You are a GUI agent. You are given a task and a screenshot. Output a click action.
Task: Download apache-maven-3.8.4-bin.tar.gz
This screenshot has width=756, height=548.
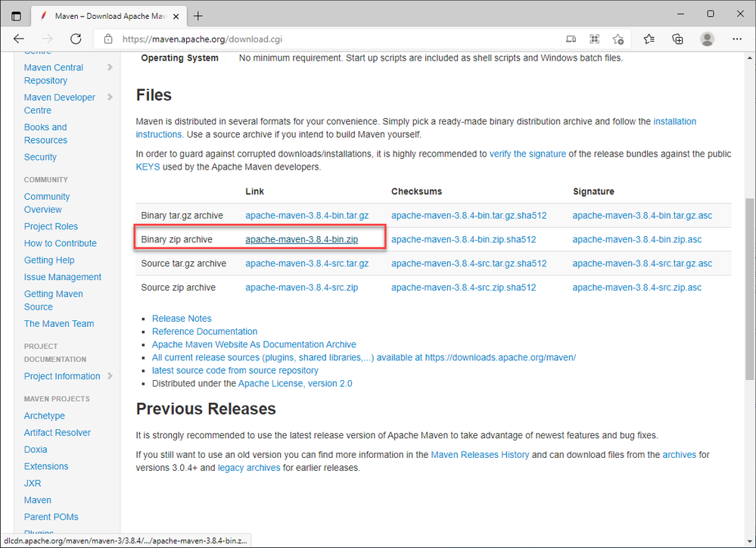[306, 216]
